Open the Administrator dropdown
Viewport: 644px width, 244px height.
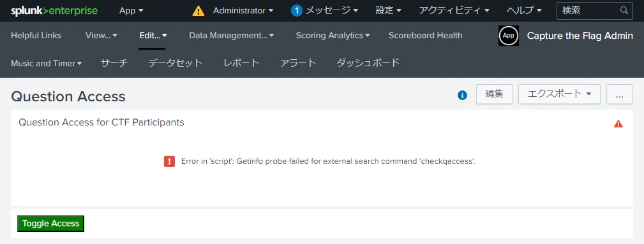(243, 11)
